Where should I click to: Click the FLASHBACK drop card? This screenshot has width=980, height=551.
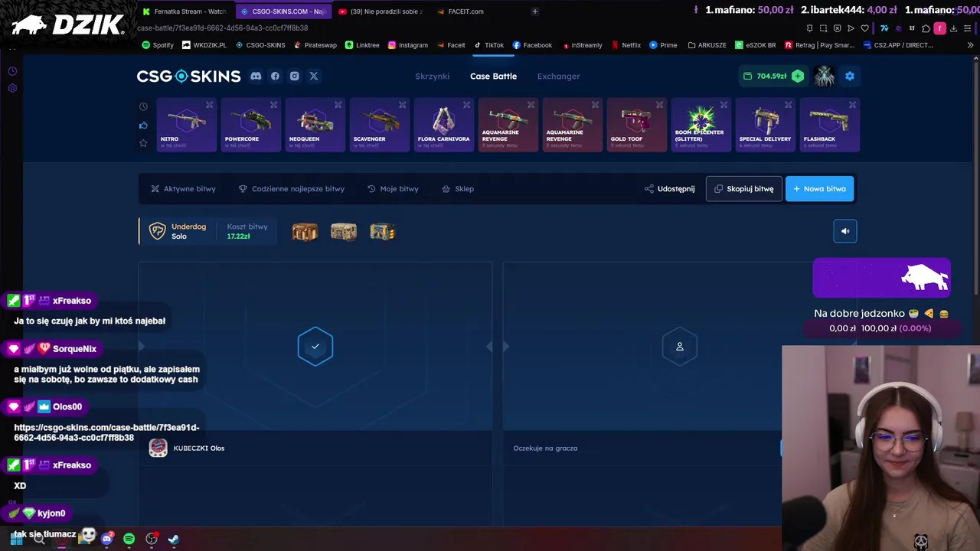tap(829, 125)
